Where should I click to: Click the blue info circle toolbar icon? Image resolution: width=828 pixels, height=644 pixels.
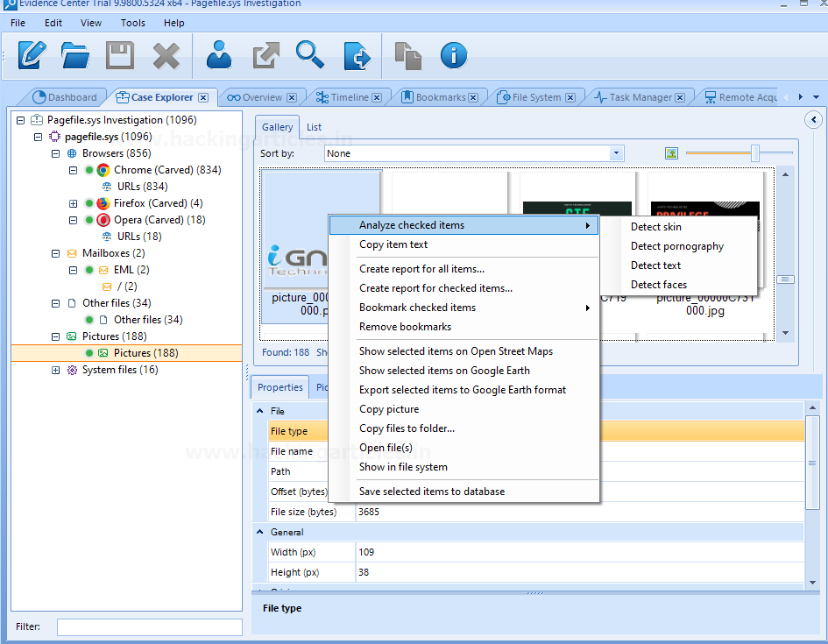(x=453, y=55)
